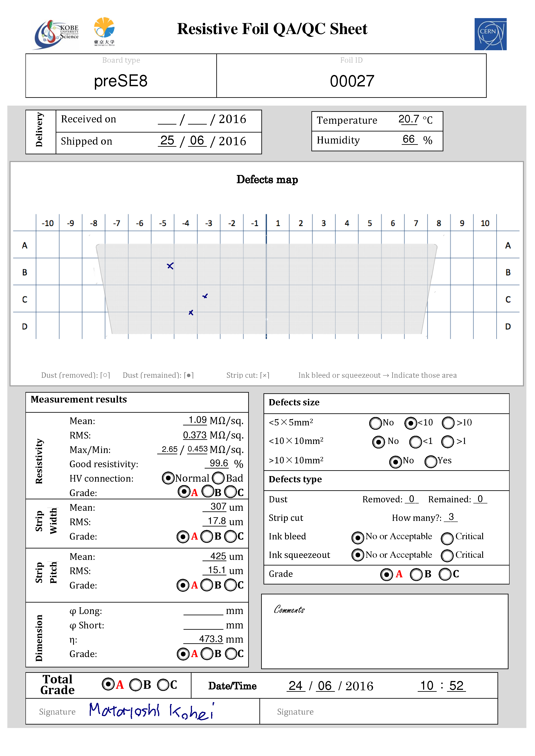The image size is (535, 756).
Task: Click the right row label D in defects map
Action: 508,326
